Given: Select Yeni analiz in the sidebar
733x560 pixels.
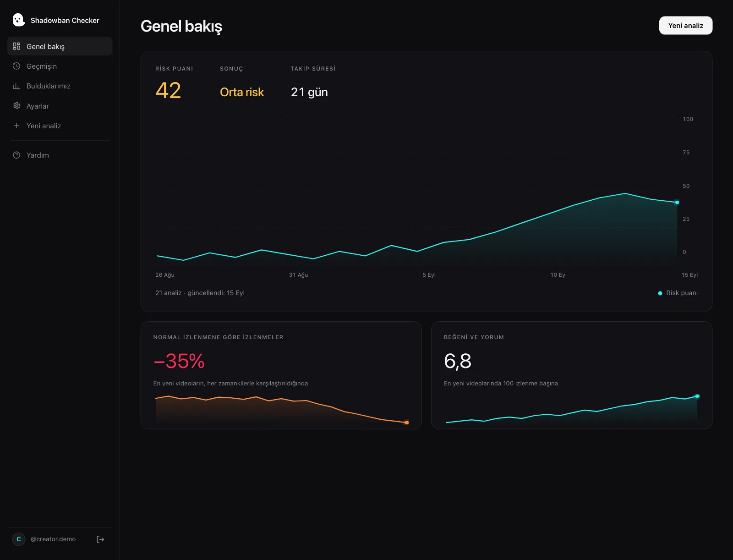Looking at the screenshot, I should tap(60, 126).
